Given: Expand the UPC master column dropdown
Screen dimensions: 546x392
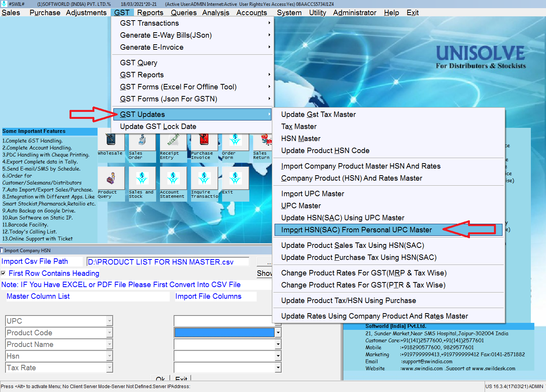Looking at the screenshot, I should pyautogui.click(x=110, y=321).
